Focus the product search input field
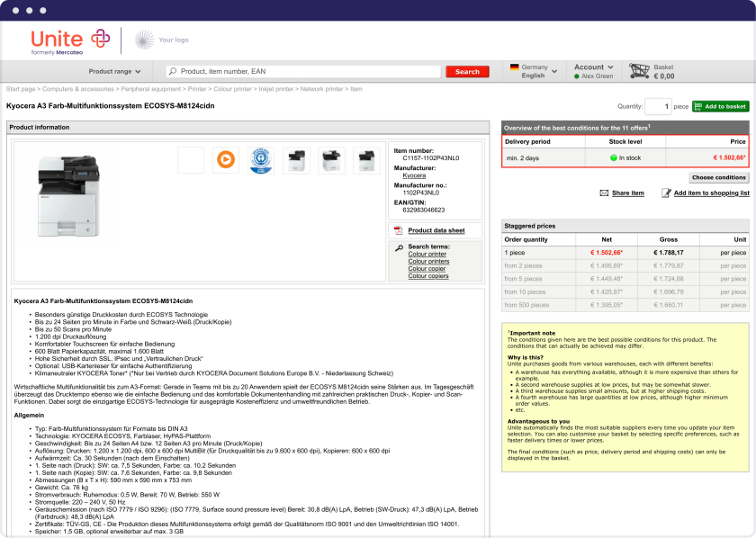 click(304, 71)
